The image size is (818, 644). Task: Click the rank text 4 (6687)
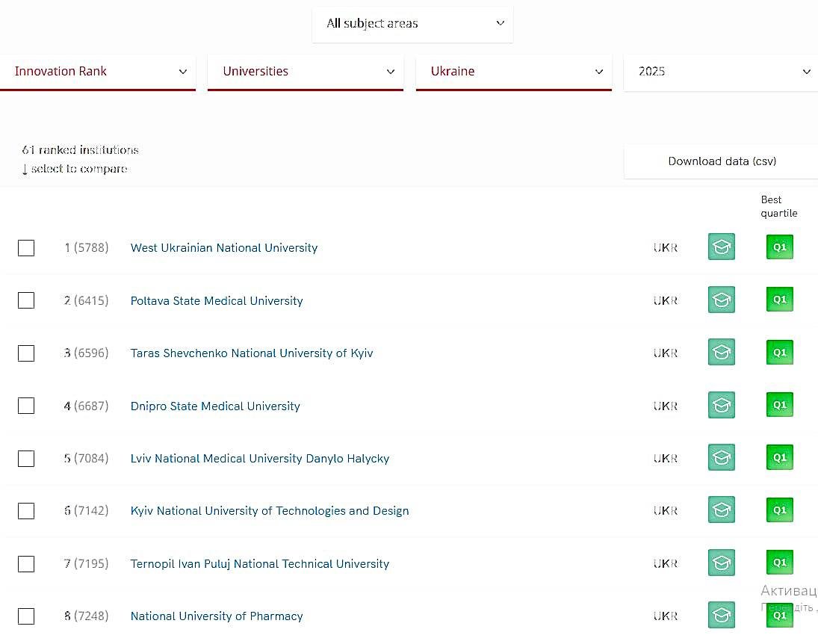pyautogui.click(x=87, y=406)
